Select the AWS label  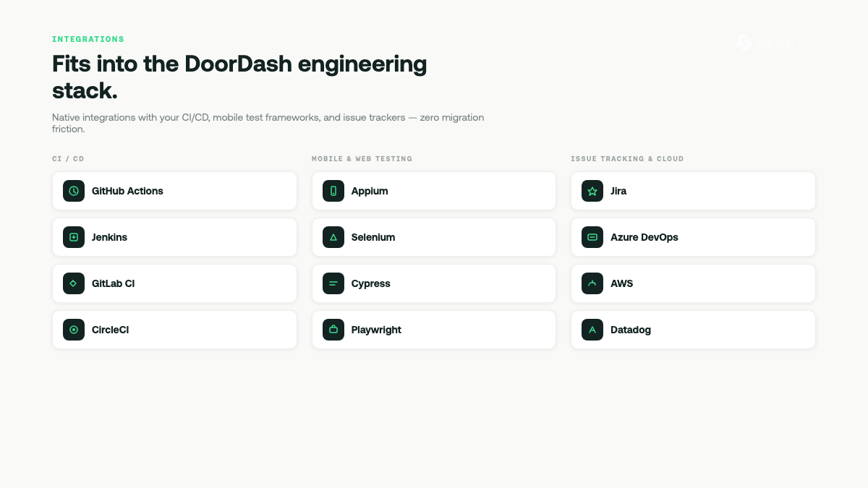pyautogui.click(x=621, y=283)
